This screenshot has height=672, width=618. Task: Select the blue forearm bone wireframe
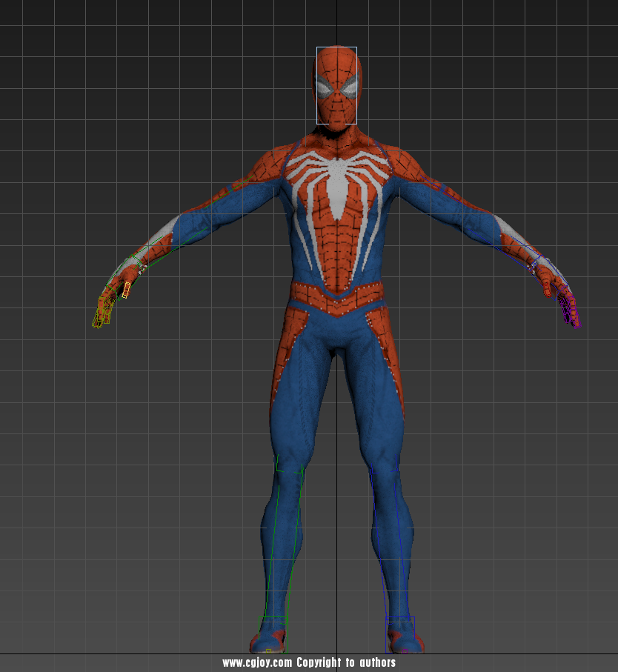pyautogui.click(x=519, y=244)
